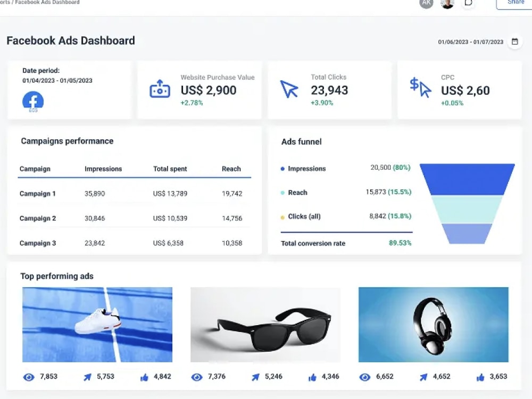Screen dimensions: 532x399
Task: Click the +3.90% change indicator
Action: pos(322,103)
